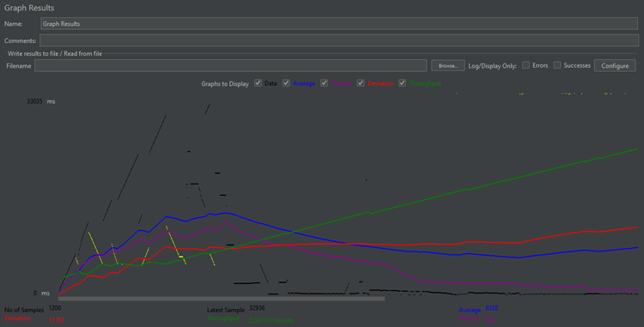Toggle the Throughput graph checkbox
Image resolution: width=644 pixels, height=327 pixels.
pyautogui.click(x=402, y=83)
